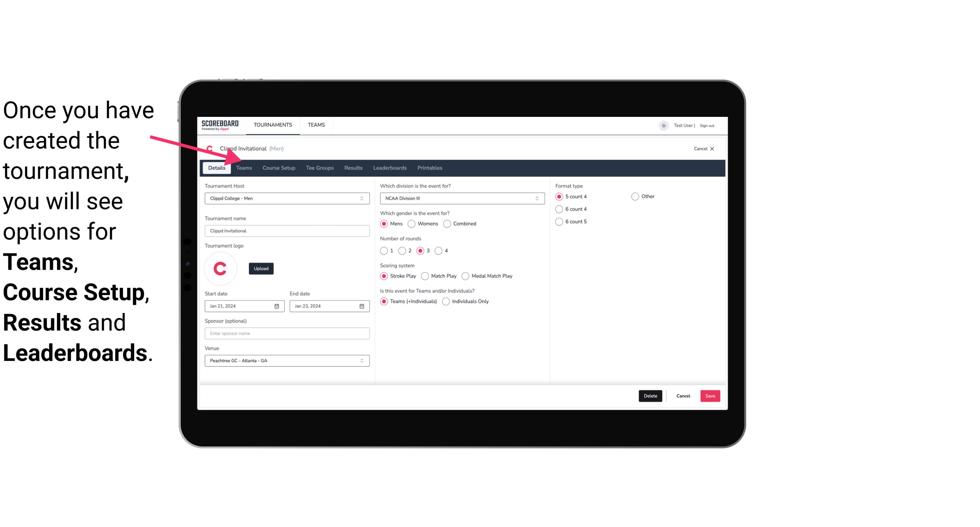Click the tournament host Upload logo icon
The image size is (980, 527).
(x=261, y=268)
